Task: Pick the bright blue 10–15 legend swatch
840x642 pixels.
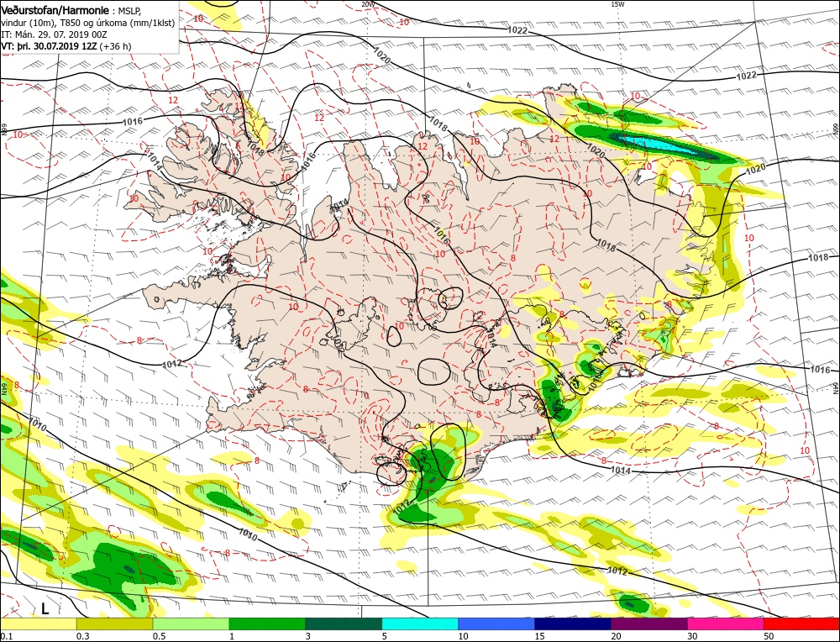Action: pos(496,624)
